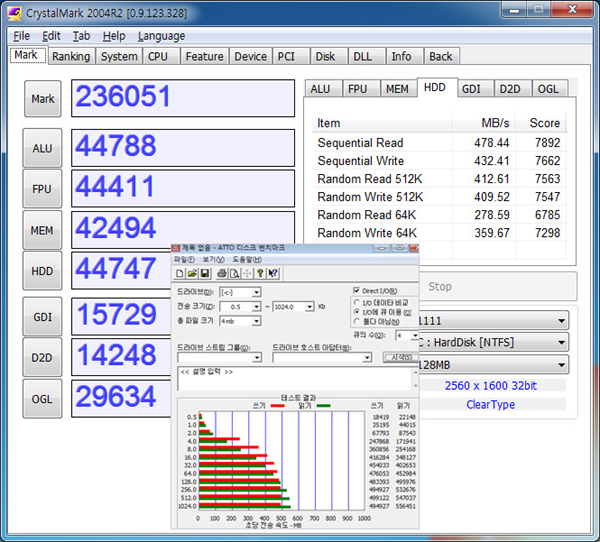The height and width of the screenshot is (542, 600).
Task: Switch to the System tab
Action: 119,56
